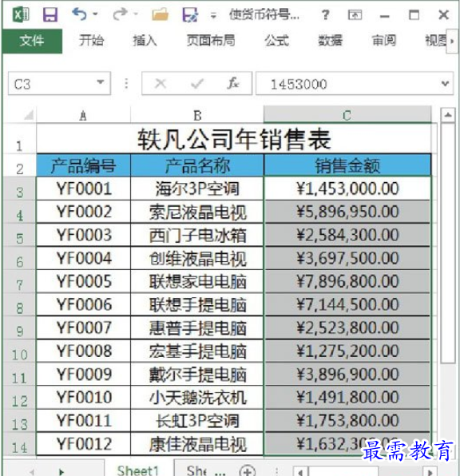Select cell 联想手提电脑

click(197, 304)
